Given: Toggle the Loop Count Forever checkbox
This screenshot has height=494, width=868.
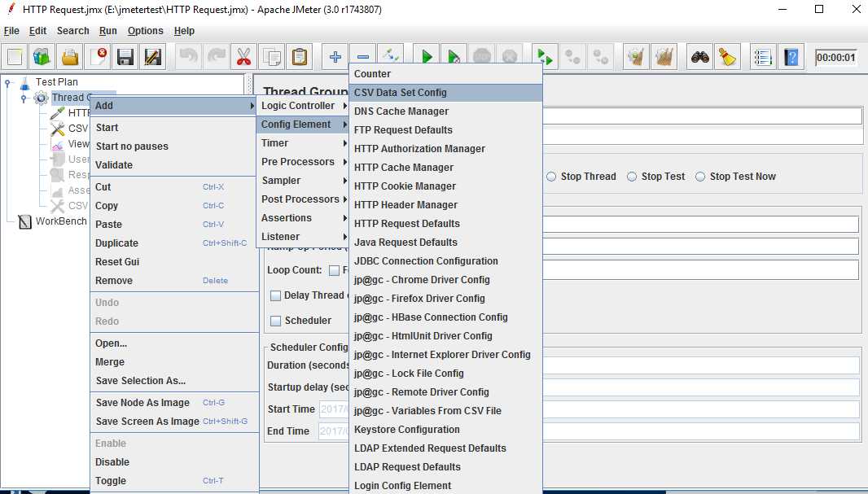Looking at the screenshot, I should pos(335,270).
